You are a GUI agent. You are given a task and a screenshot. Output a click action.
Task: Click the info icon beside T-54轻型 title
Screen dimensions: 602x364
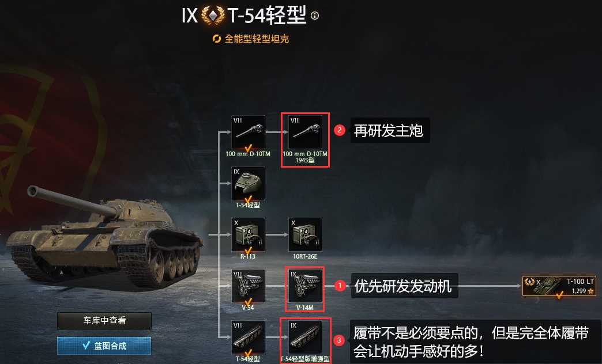315,16
